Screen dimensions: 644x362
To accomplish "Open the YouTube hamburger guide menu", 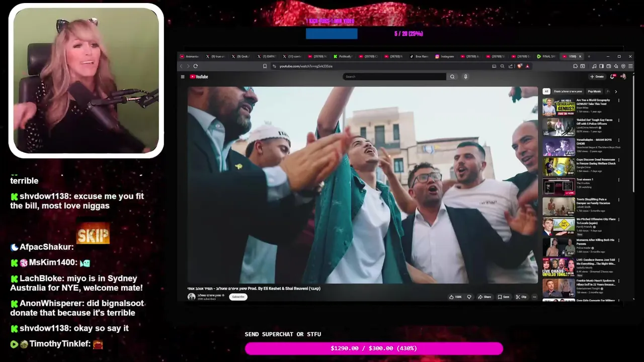I will 183,76.
